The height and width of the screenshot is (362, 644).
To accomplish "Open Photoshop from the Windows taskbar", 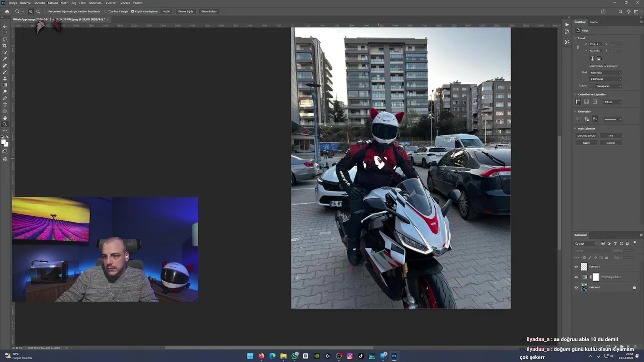I will [394, 356].
